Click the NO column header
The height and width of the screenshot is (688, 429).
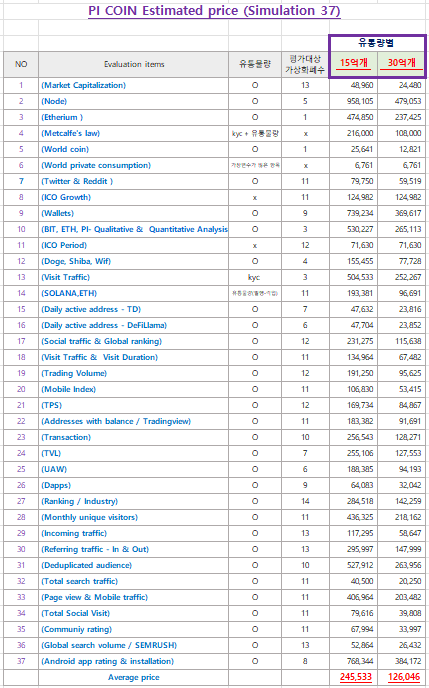[x=21, y=64]
